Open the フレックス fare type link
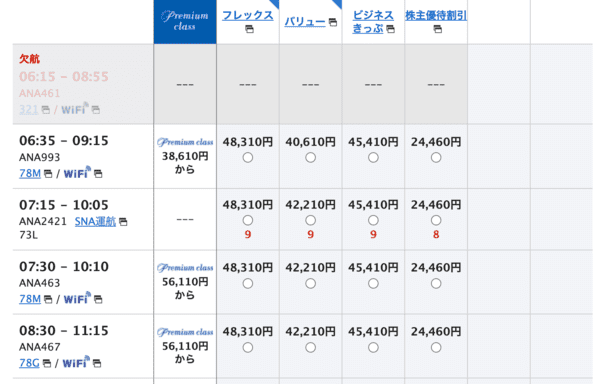Screen dimensions: 599x384 (248, 15)
